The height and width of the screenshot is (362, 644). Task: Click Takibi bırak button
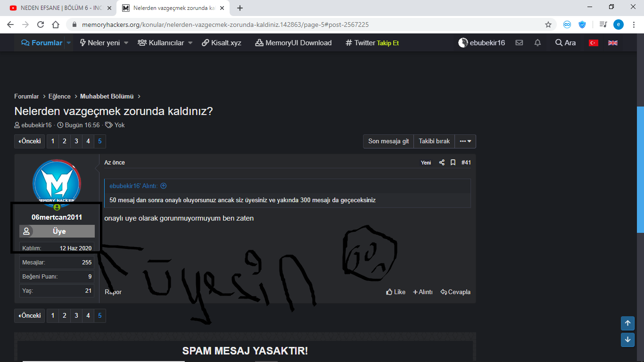(x=434, y=141)
